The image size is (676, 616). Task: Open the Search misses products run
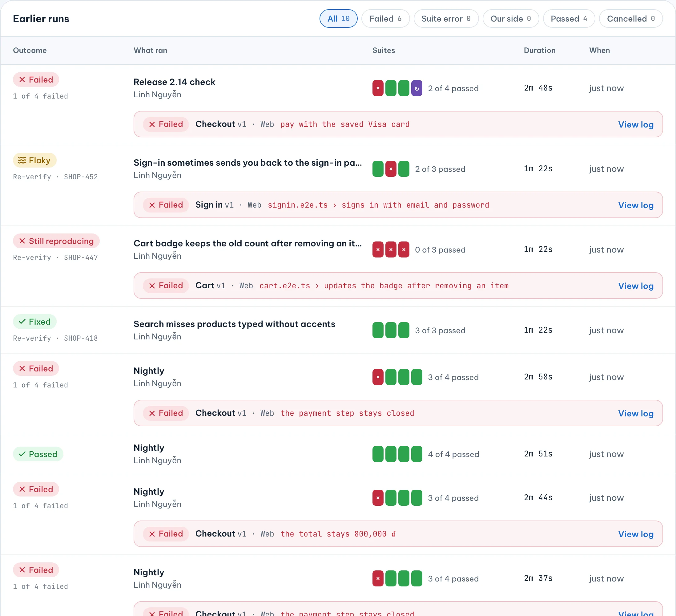[234, 324]
